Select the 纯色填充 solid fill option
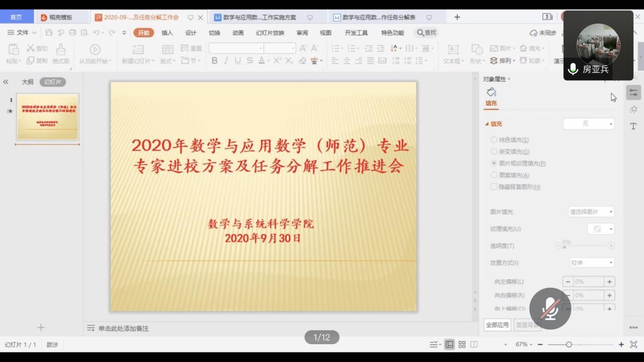Image resolution: width=644 pixels, height=362 pixels. click(494, 140)
